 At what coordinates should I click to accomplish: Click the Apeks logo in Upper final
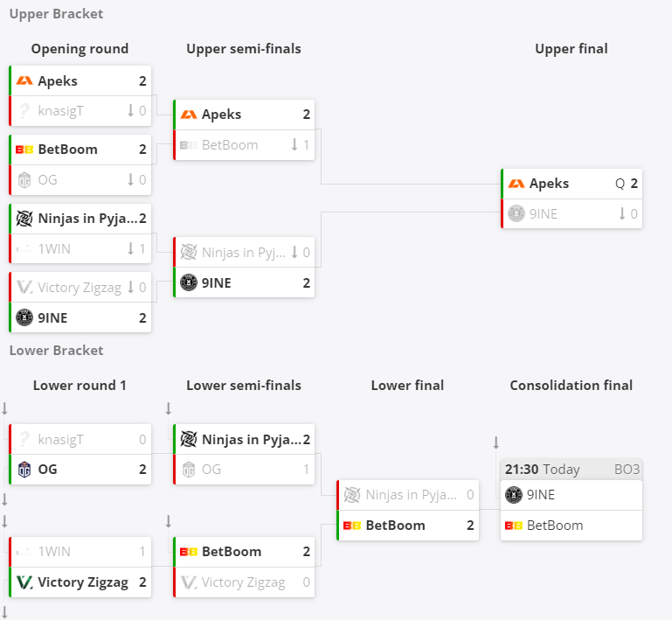pos(516,184)
